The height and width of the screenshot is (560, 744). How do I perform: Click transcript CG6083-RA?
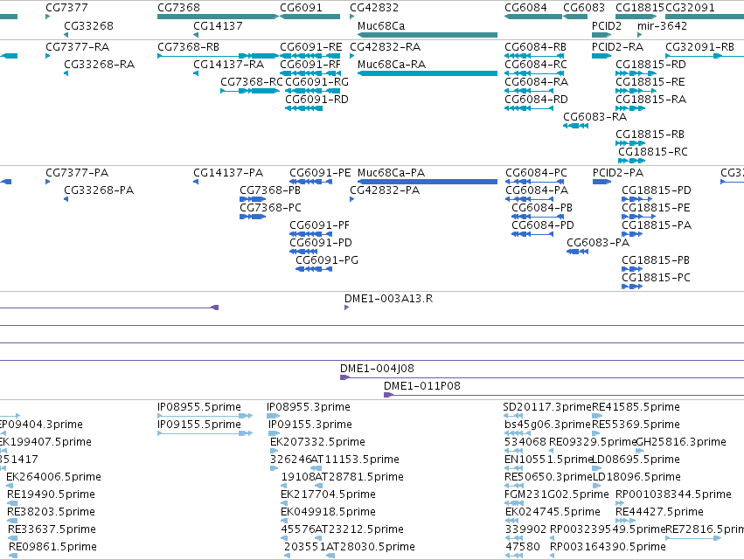click(575, 126)
